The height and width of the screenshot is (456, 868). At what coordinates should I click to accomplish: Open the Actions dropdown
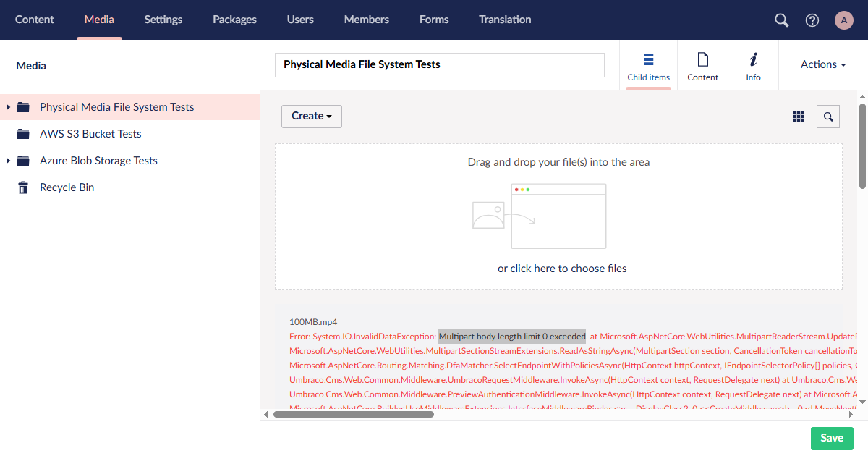[822, 64]
